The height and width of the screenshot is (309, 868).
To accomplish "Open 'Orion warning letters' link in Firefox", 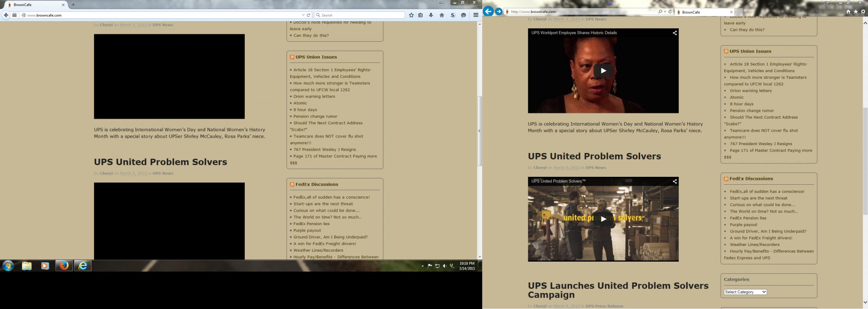I will [314, 96].
